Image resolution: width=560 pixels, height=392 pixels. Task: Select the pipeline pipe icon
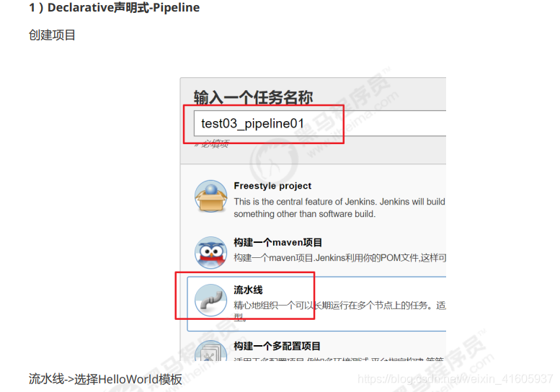point(210,300)
